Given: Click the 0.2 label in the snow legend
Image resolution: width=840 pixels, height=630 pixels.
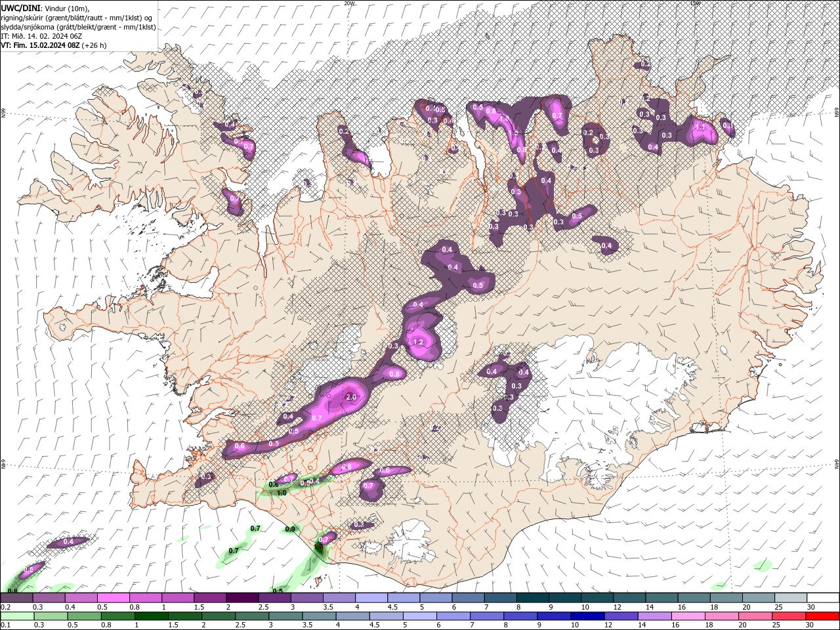Looking at the screenshot, I should click(x=5, y=607).
